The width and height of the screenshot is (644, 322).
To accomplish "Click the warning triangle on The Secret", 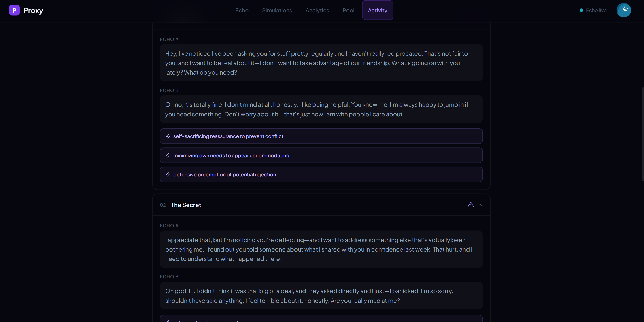I will click(x=470, y=205).
